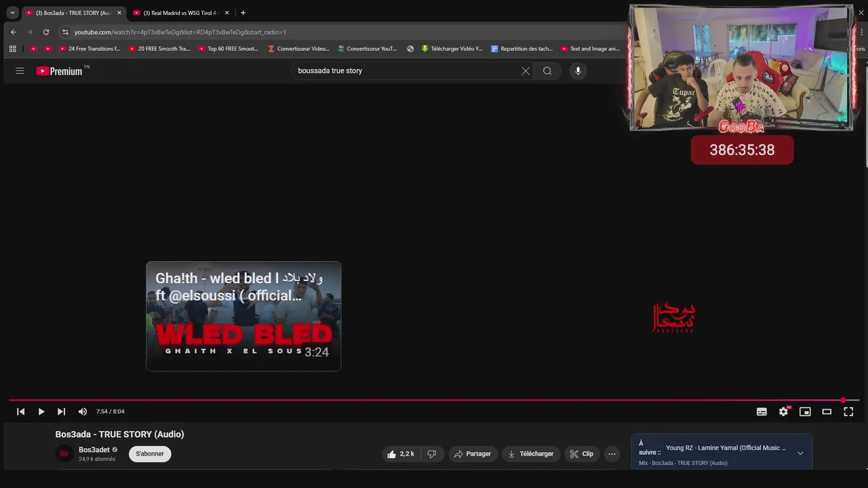Open 24 Free Transitions bookmark
868x488 pixels.
(x=90, y=49)
